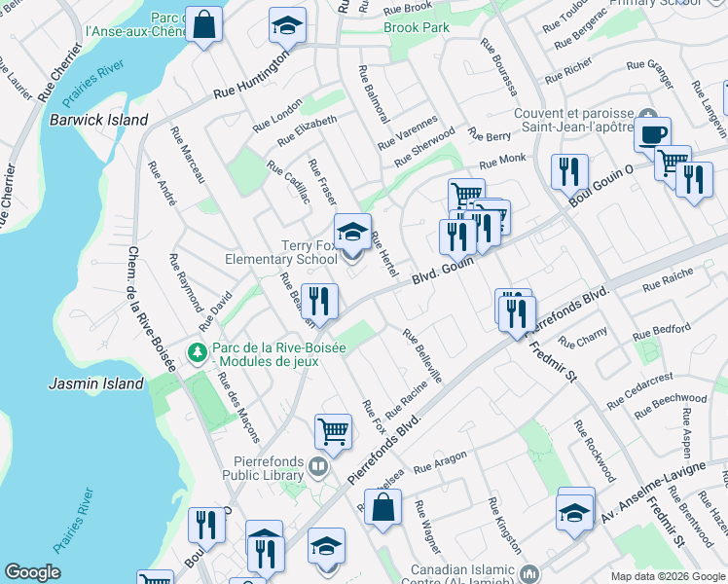Image resolution: width=728 pixels, height=584 pixels.
Task: Select the graduation cap marker at bottom center
Action: click(326, 547)
